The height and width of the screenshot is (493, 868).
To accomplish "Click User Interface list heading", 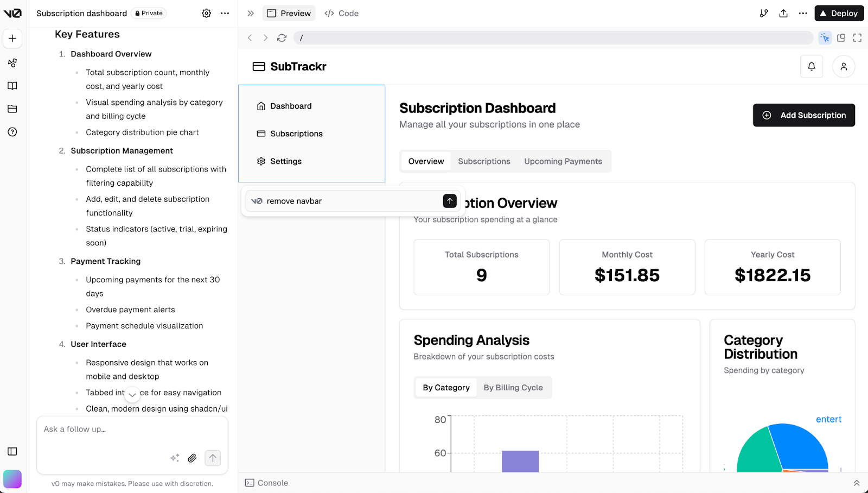I will pos(98,344).
